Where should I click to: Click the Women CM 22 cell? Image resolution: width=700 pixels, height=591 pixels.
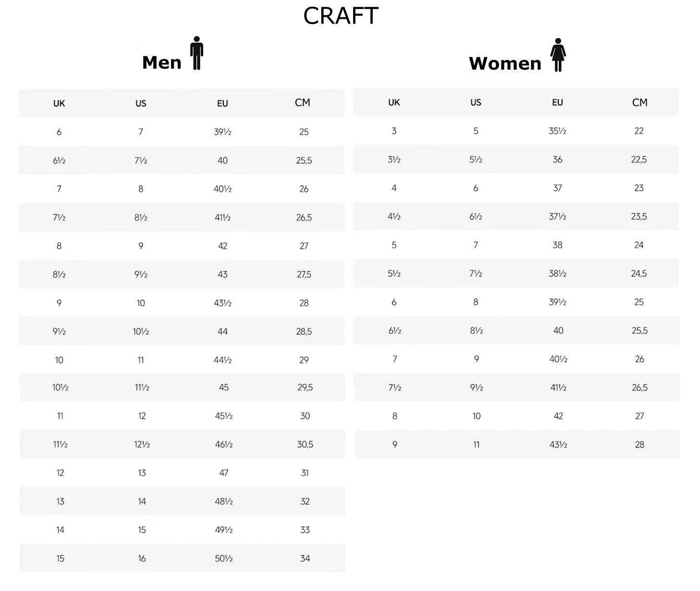tap(639, 131)
